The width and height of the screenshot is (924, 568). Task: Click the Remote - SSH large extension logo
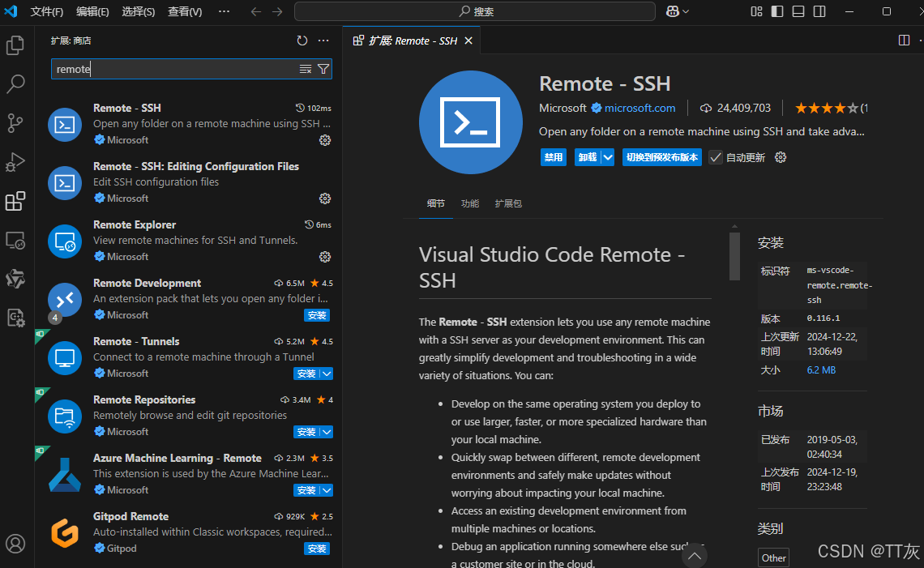coord(470,122)
